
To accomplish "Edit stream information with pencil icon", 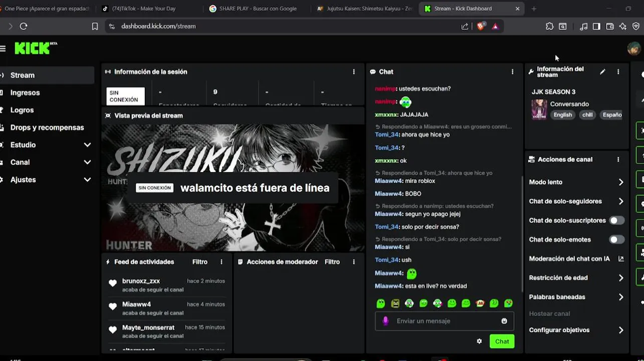I will pyautogui.click(x=602, y=72).
